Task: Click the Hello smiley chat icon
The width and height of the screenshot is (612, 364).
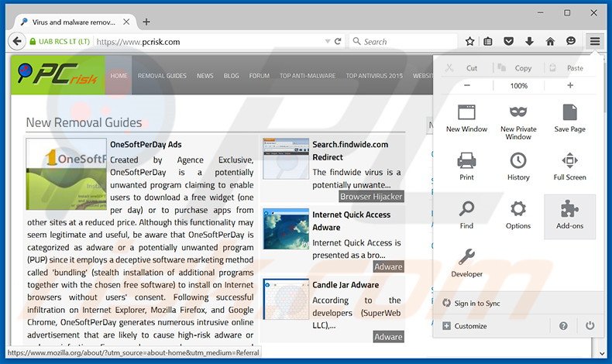Action: (x=571, y=41)
